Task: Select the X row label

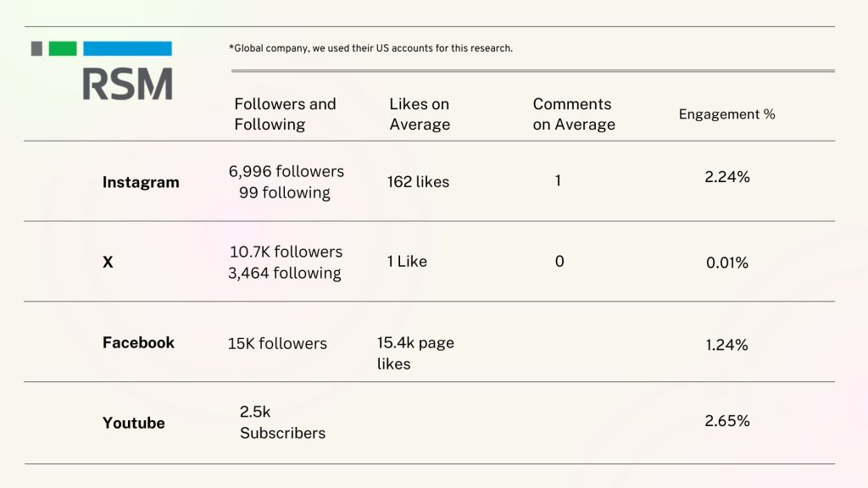Action: click(x=108, y=263)
